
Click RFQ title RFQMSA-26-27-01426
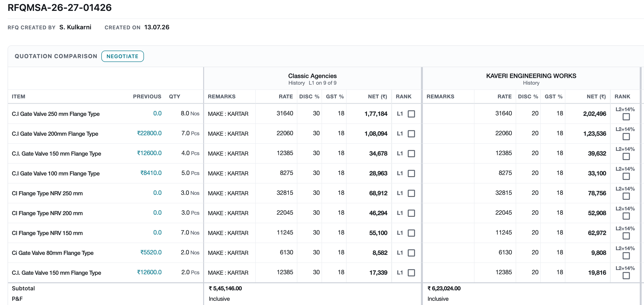tap(60, 8)
